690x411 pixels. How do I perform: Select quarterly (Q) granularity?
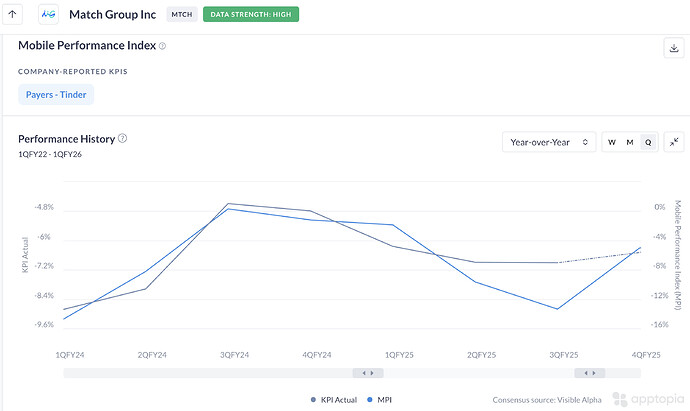647,142
